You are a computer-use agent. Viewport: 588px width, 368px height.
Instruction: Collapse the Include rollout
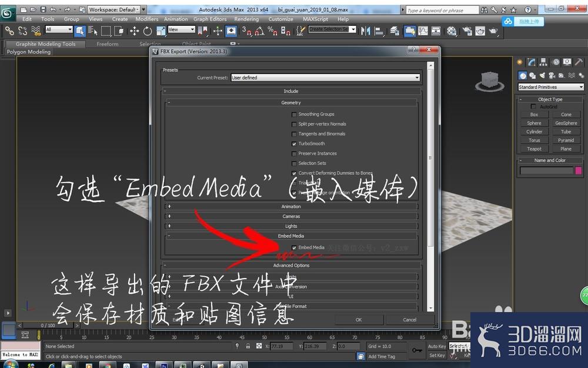(291, 91)
